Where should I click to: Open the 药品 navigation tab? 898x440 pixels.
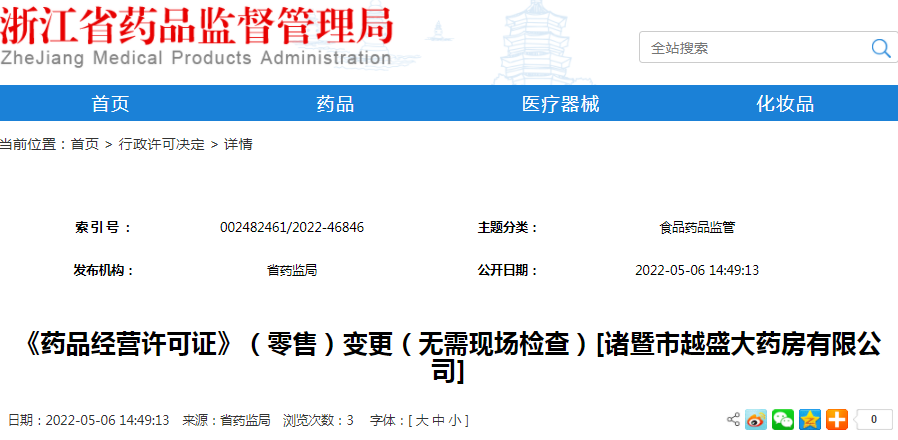tap(335, 104)
